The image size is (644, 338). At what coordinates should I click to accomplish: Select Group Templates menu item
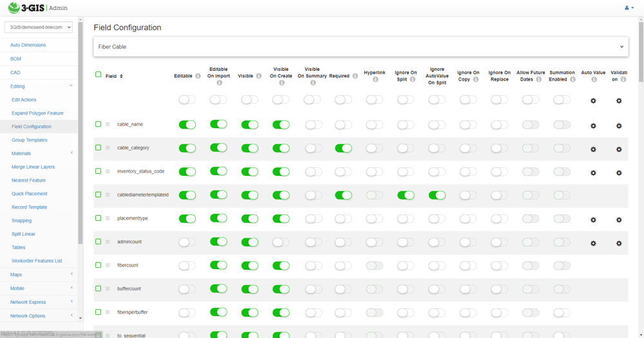(x=30, y=140)
